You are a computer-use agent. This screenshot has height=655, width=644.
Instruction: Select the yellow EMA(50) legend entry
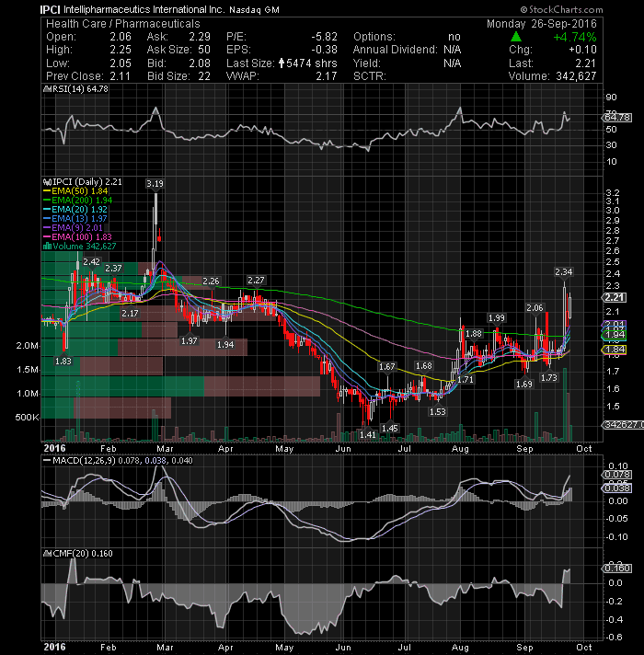pos(75,191)
